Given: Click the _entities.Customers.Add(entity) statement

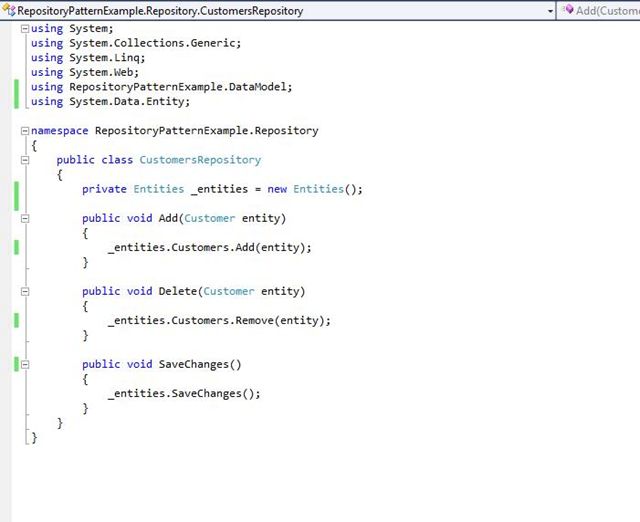Looking at the screenshot, I should coord(209,247).
